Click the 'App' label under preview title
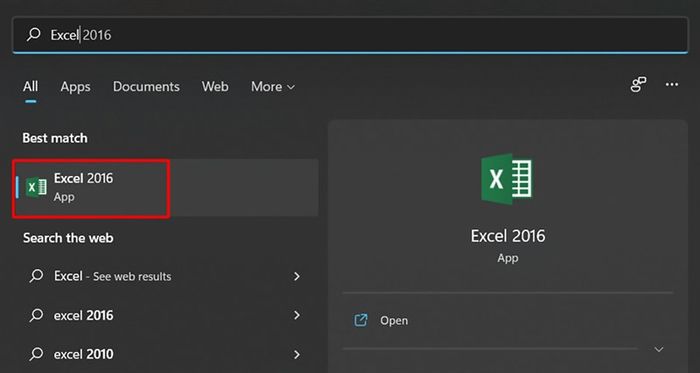700x373 pixels. [x=508, y=258]
